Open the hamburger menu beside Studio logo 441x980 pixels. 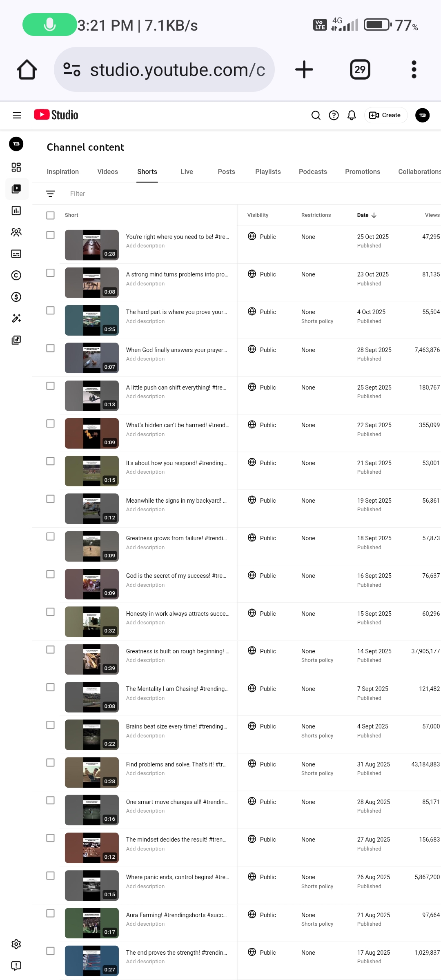pyautogui.click(x=17, y=115)
